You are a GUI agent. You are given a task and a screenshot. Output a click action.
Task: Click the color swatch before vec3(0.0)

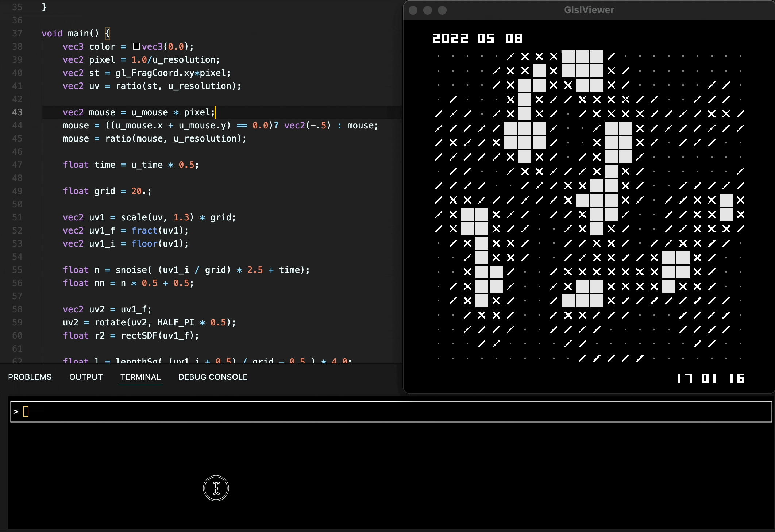(136, 46)
